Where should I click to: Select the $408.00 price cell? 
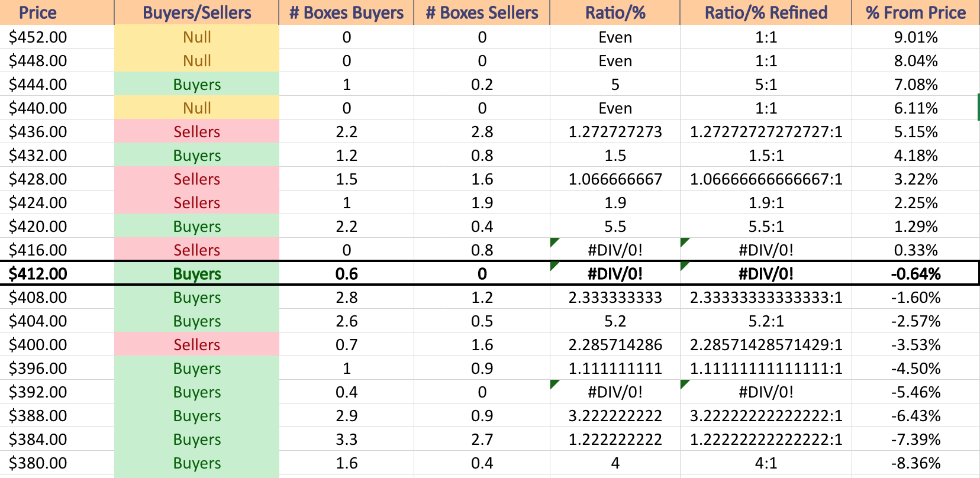[57, 297]
